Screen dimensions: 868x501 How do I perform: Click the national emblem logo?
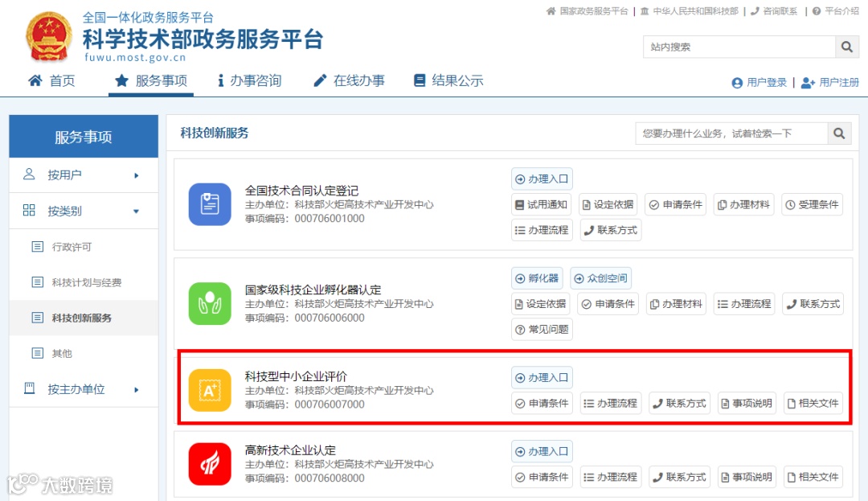pyautogui.click(x=49, y=37)
